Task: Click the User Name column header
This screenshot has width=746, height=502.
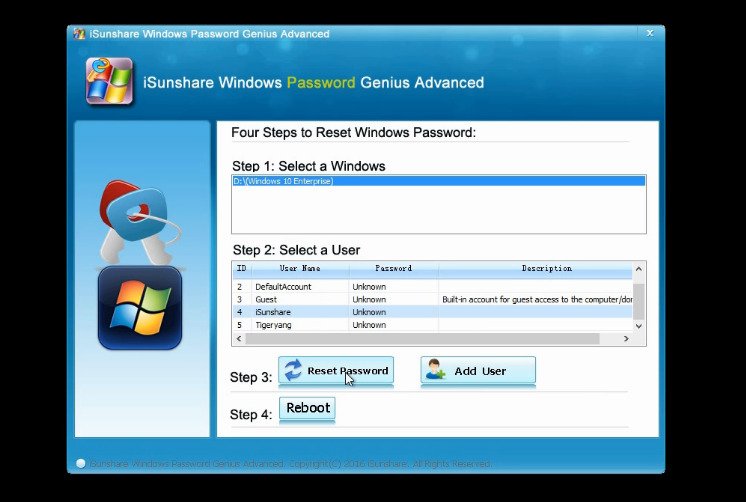Action: 300,268
